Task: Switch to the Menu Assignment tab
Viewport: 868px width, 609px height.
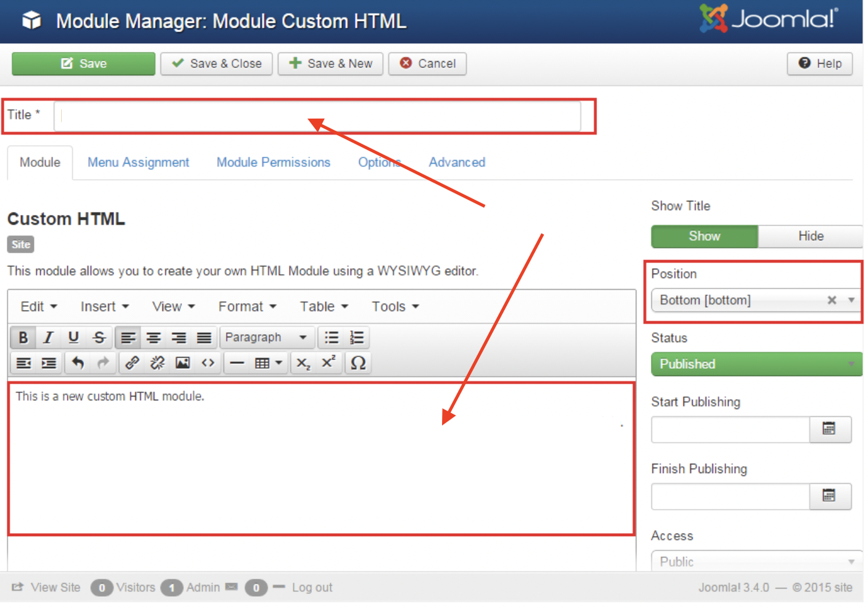Action: 138,162
